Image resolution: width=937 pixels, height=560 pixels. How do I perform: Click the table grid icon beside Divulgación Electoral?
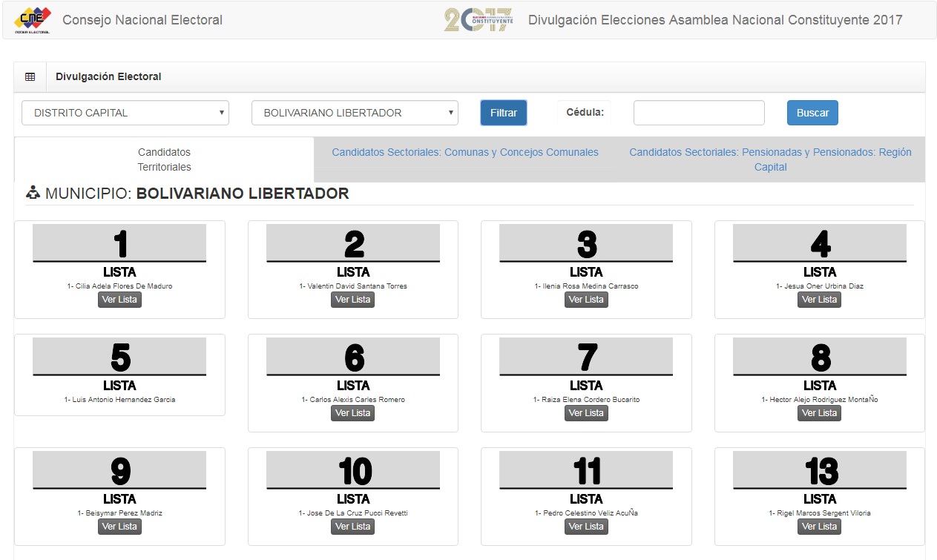pyautogui.click(x=30, y=76)
